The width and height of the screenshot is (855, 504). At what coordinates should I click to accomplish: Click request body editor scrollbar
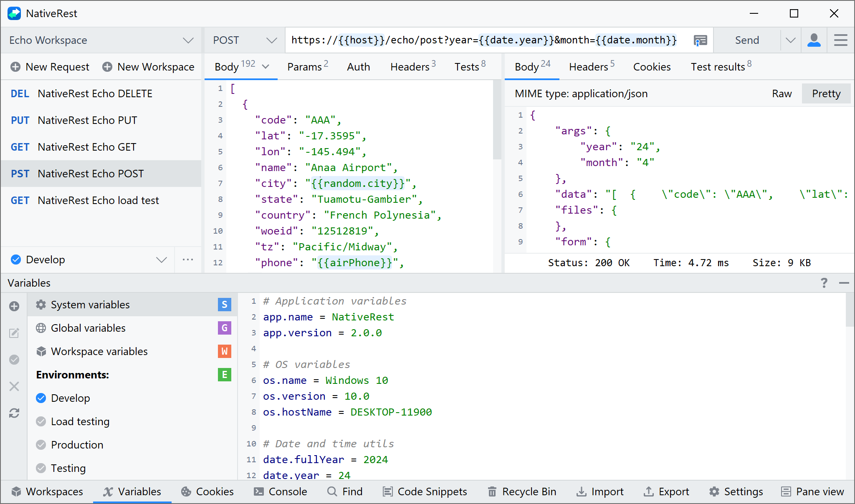[497, 120]
